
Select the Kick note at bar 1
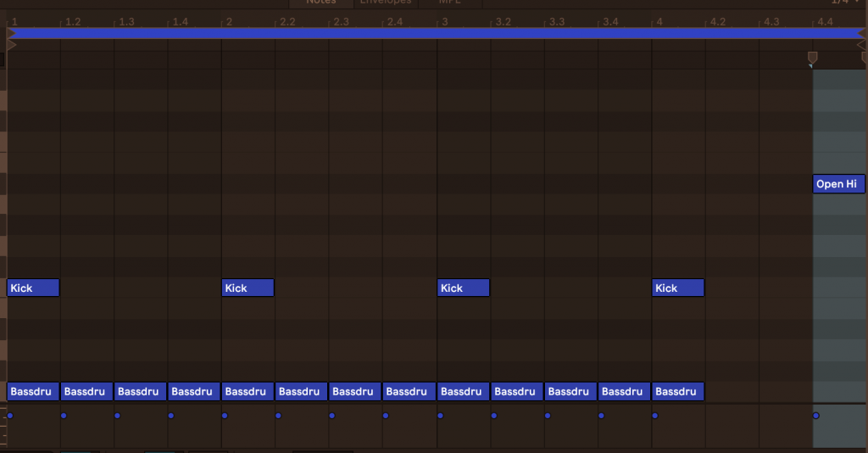[x=33, y=288]
